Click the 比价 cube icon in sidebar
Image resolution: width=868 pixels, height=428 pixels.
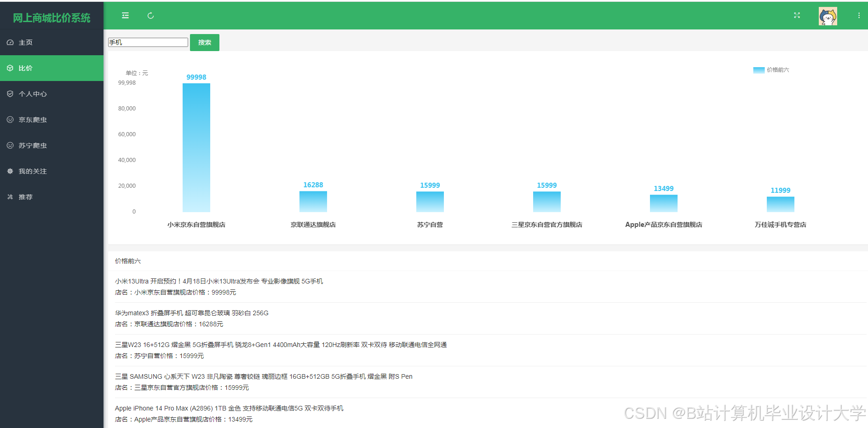point(10,68)
